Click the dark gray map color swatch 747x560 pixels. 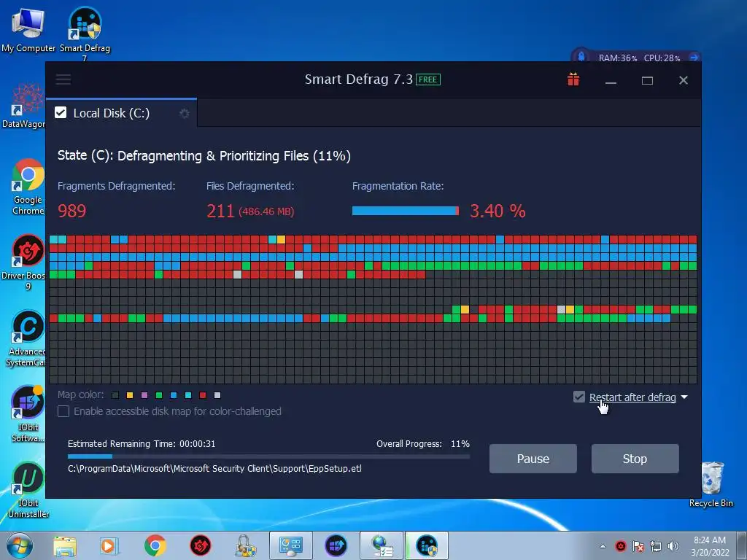click(115, 395)
